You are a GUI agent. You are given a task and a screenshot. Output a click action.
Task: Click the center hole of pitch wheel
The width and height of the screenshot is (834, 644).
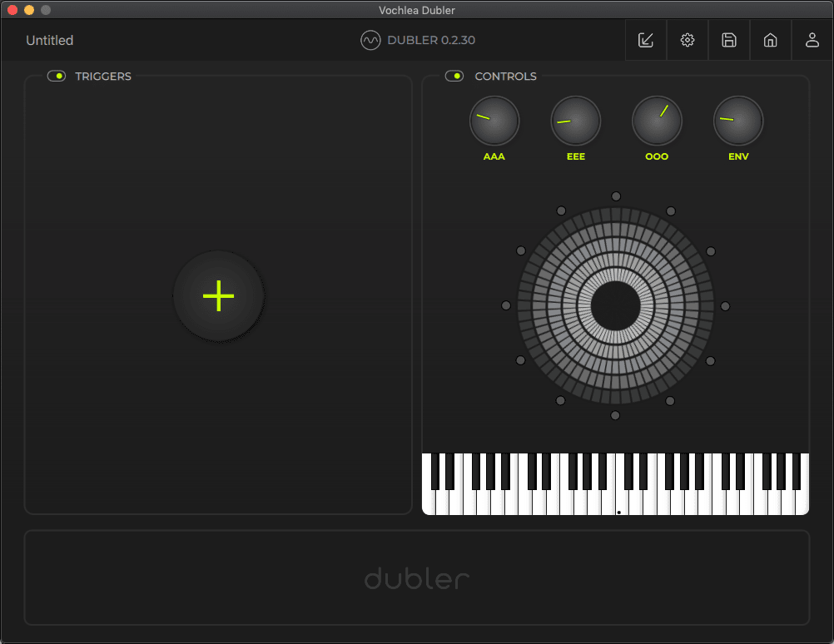[615, 306]
